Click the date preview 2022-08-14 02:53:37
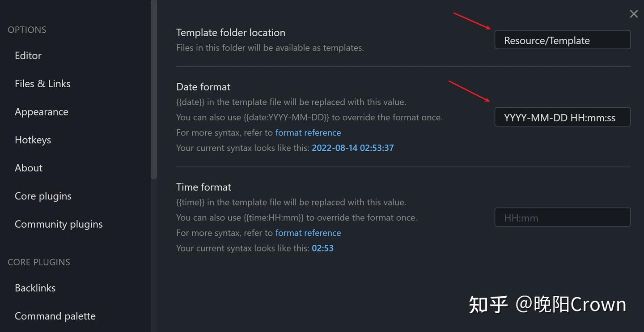The height and width of the screenshot is (332, 644). point(352,148)
